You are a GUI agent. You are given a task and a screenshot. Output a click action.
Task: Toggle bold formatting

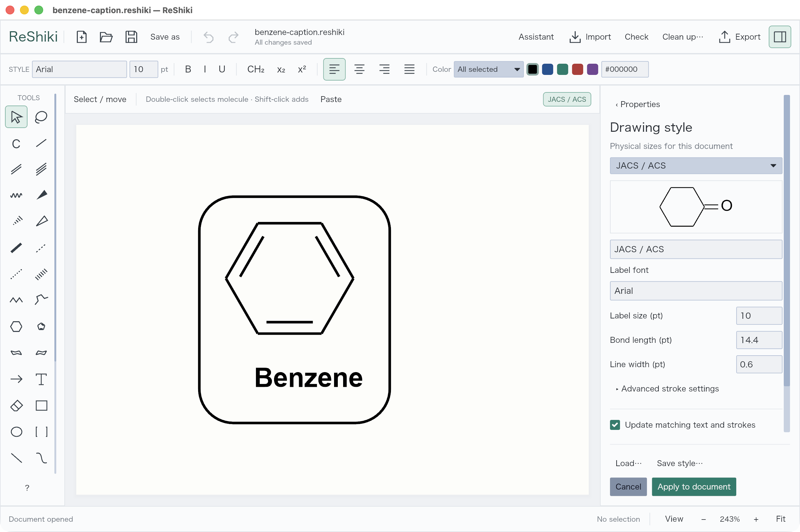(188, 69)
